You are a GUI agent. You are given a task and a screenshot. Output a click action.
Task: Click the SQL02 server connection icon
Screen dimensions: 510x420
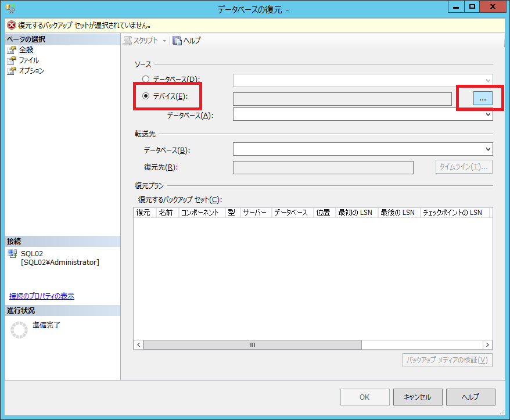[13, 254]
